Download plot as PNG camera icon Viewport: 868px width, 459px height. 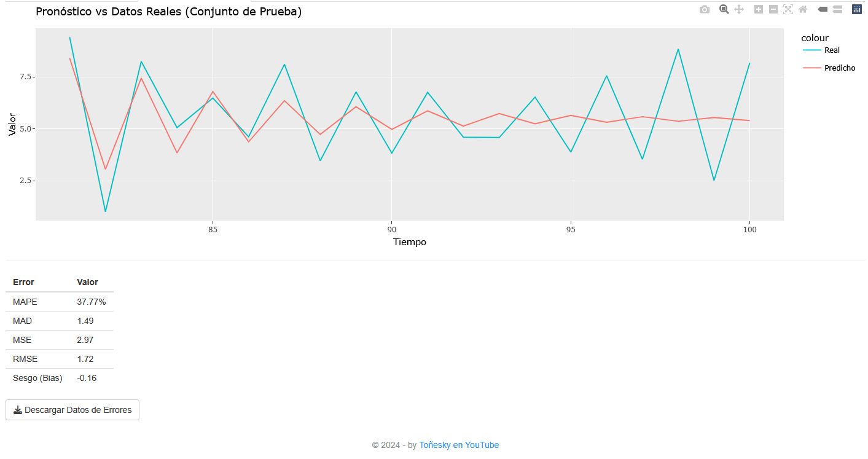(705, 9)
